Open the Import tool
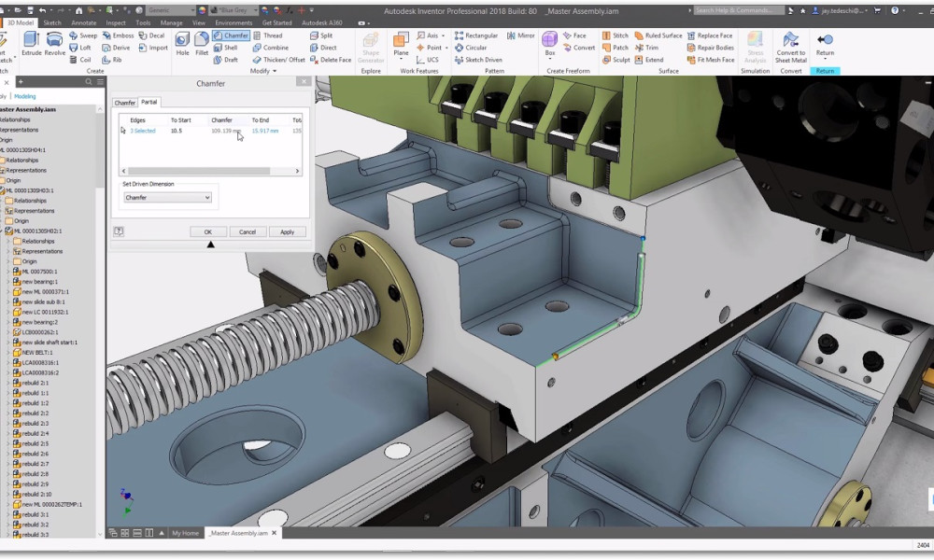The image size is (934, 560). coord(153,48)
